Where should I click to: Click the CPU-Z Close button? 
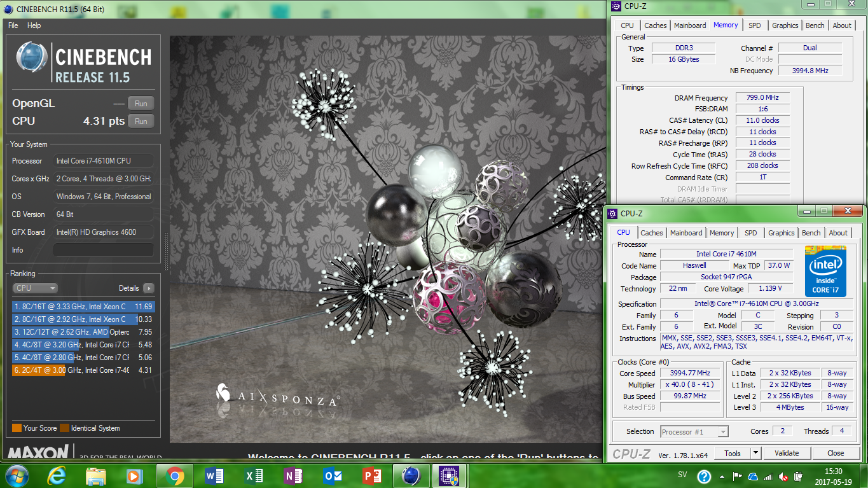836,453
